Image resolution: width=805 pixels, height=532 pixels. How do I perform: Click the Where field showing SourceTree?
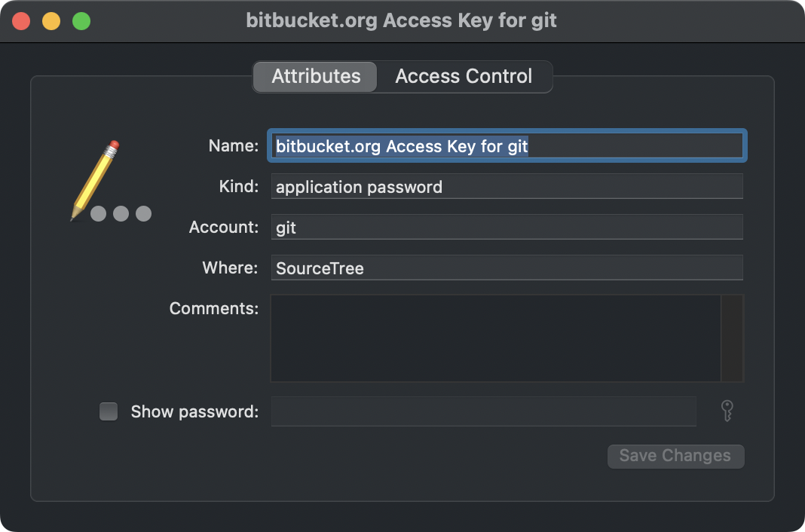click(x=507, y=268)
